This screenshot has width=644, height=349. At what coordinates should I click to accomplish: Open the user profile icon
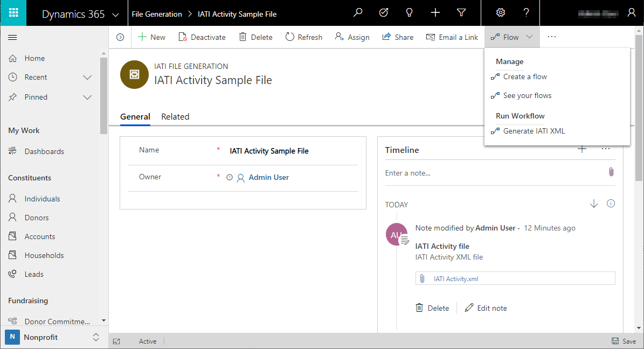(x=632, y=13)
